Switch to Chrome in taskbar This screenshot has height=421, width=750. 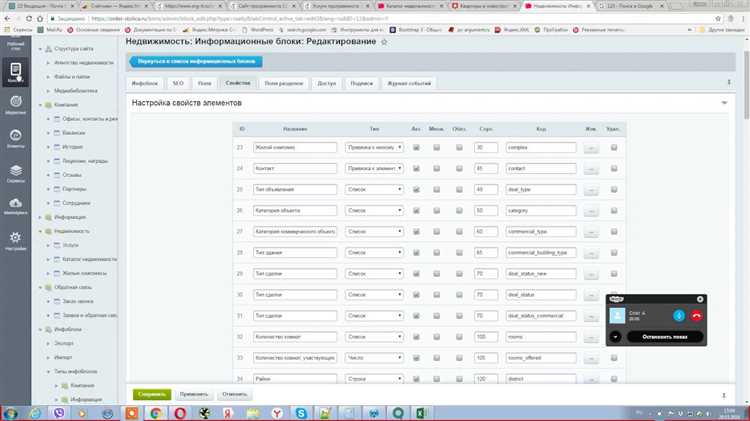pyautogui.click(x=155, y=413)
